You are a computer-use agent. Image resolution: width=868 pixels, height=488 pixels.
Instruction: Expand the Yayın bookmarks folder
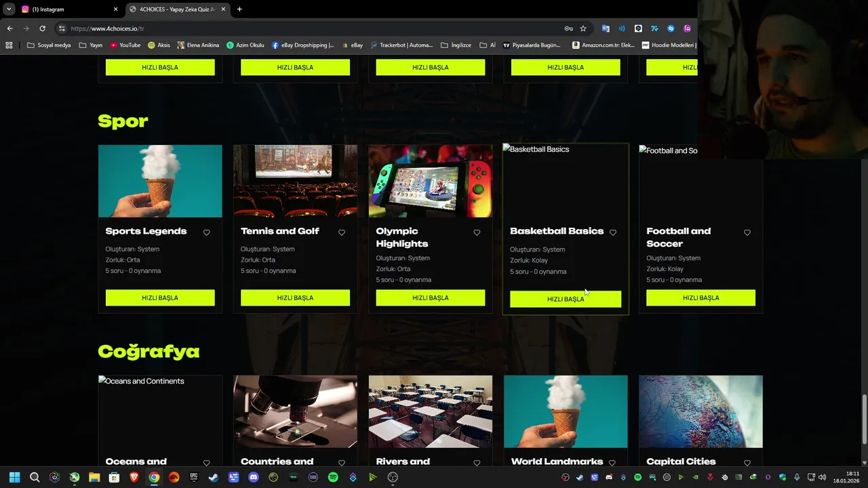click(x=91, y=45)
